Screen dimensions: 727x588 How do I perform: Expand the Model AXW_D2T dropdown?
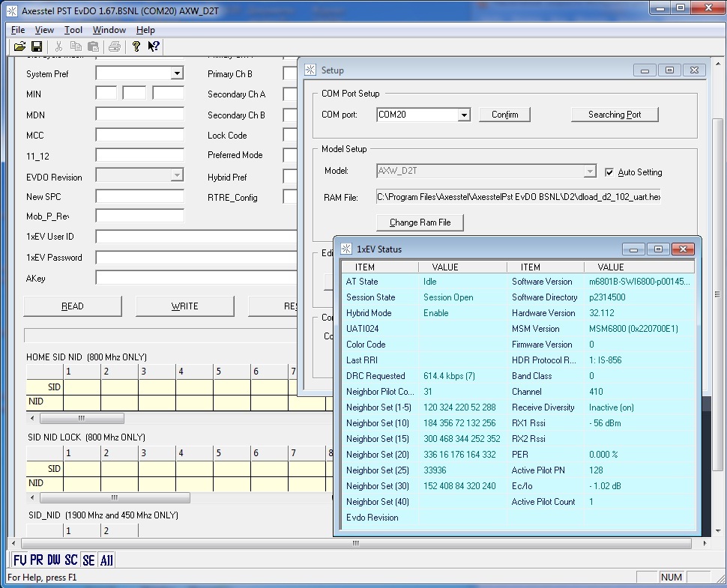click(589, 171)
